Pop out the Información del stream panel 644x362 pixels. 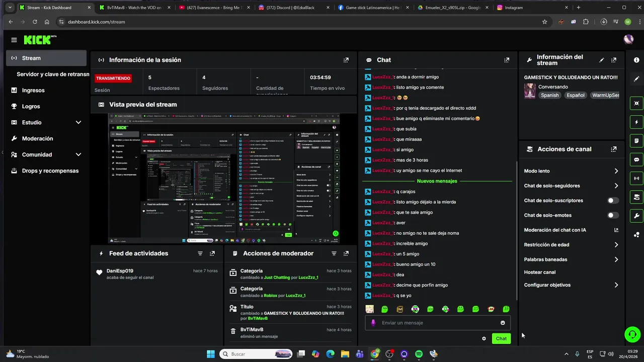click(x=614, y=60)
